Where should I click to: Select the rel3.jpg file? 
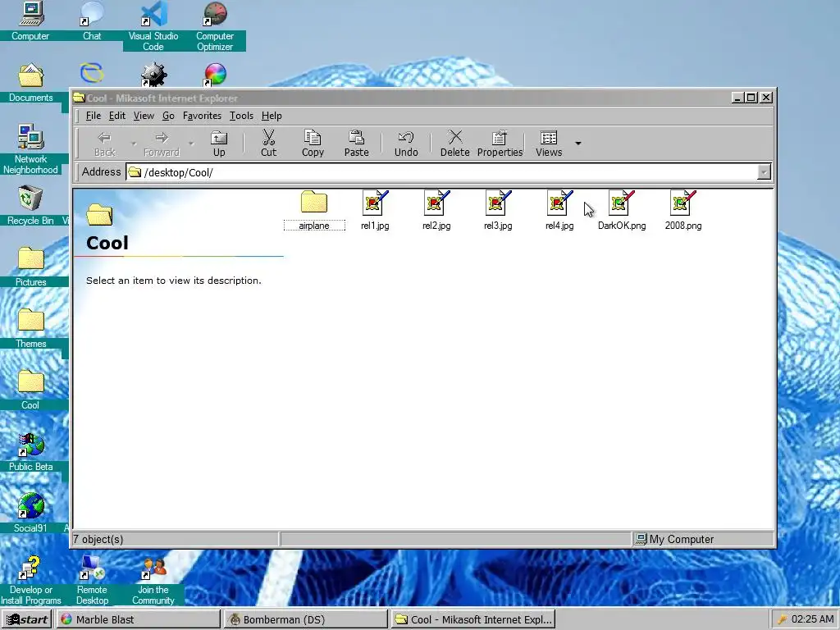[498, 211]
